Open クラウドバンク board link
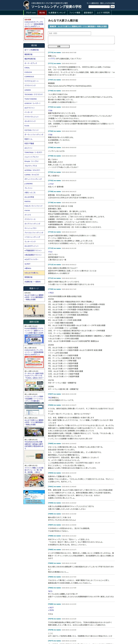This screenshot has width=138, height=644. [x=34, y=86]
